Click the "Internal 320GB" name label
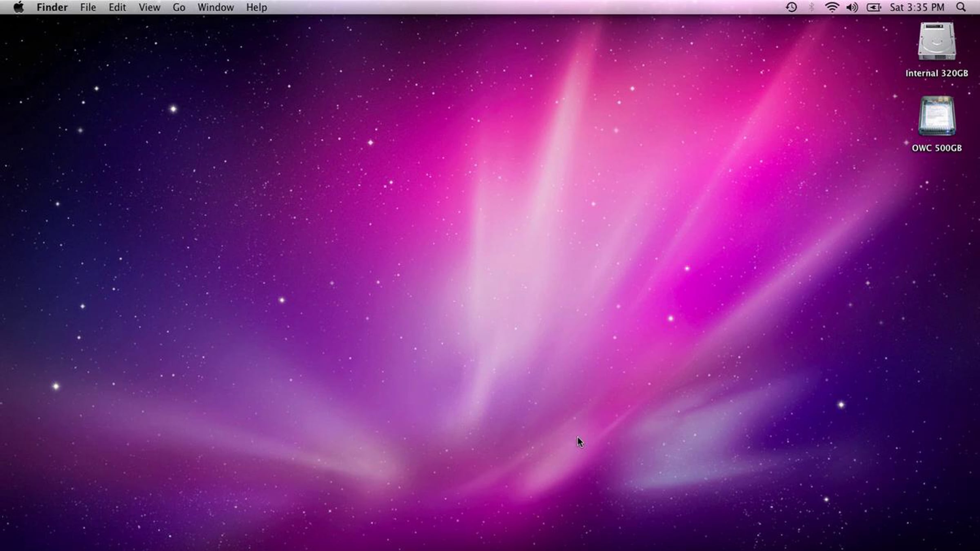This screenshot has height=551, width=980. [937, 73]
